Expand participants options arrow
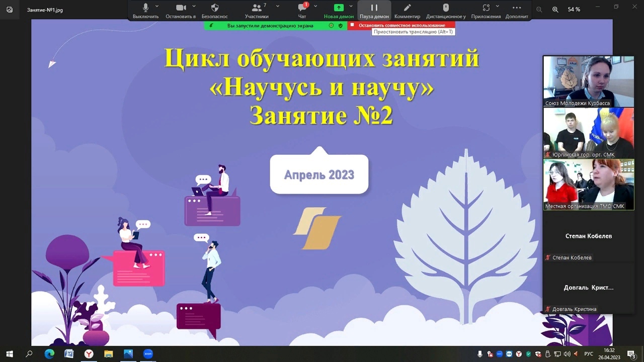This screenshot has width=644, height=362. (x=277, y=7)
